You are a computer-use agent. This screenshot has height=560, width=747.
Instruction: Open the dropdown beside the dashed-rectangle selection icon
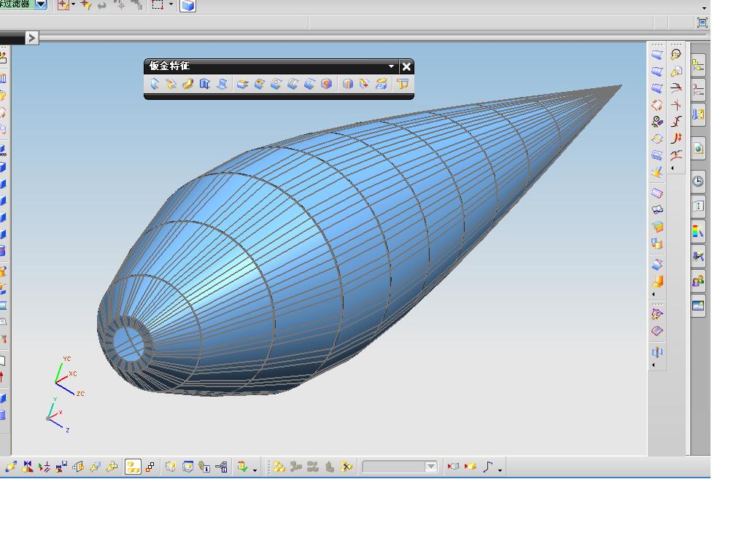click(171, 4)
